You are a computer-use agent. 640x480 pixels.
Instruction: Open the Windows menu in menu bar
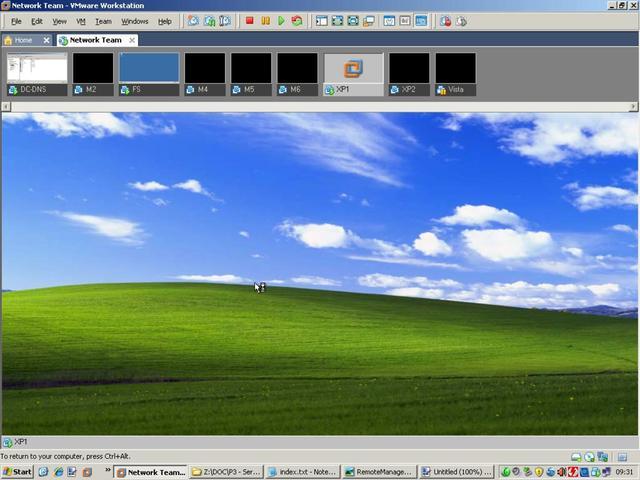coord(134,21)
